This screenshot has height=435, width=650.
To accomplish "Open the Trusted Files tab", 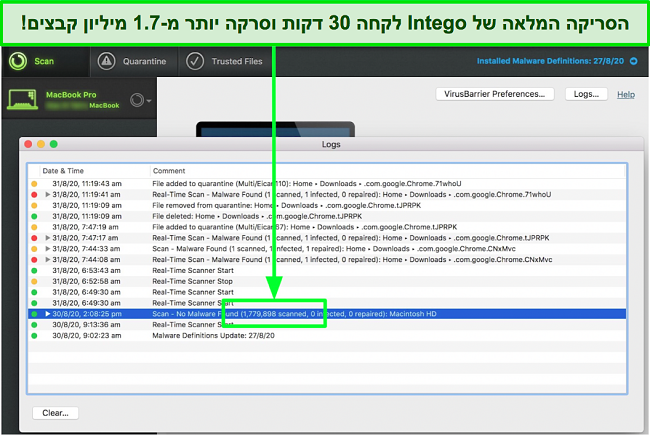I will [226, 61].
